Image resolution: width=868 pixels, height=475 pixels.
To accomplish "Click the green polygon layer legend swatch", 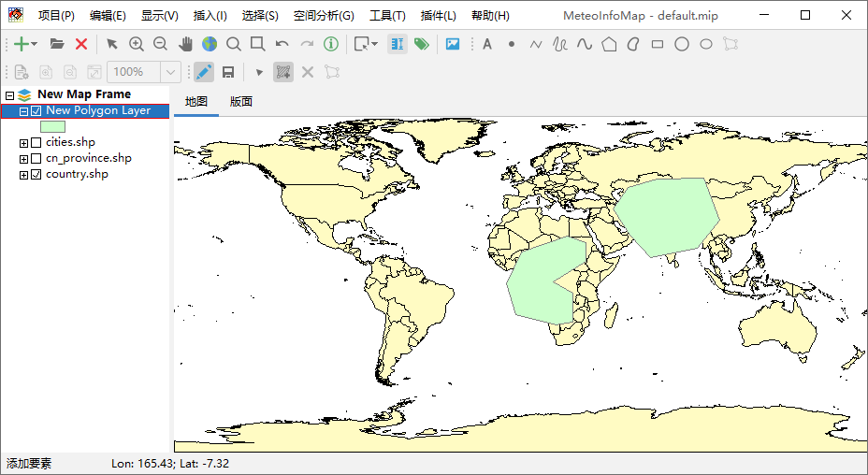I will point(52,126).
